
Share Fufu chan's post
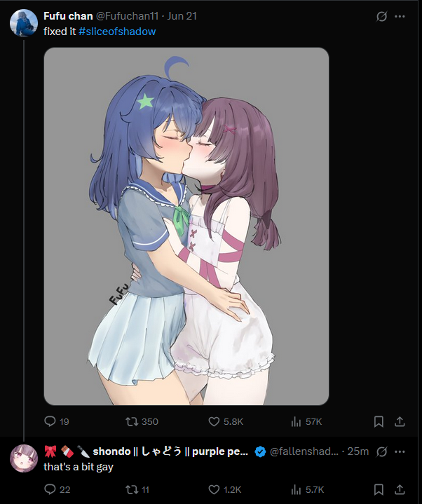pyautogui.click(x=400, y=421)
